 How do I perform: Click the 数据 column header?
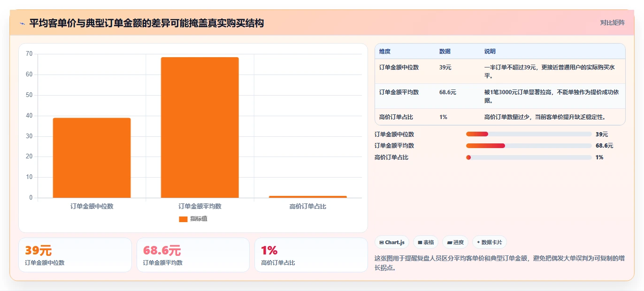pyautogui.click(x=445, y=52)
